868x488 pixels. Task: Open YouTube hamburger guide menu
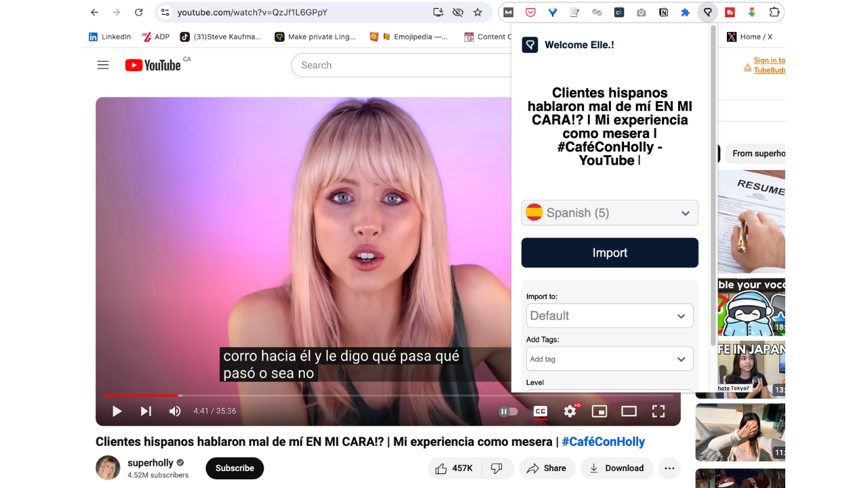pyautogui.click(x=103, y=65)
